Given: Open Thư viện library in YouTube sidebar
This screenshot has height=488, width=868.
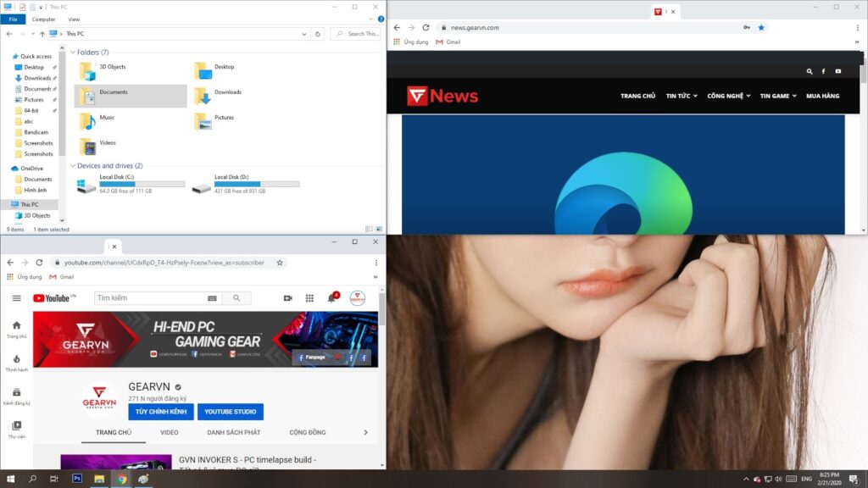Looking at the screenshot, I should click(17, 430).
